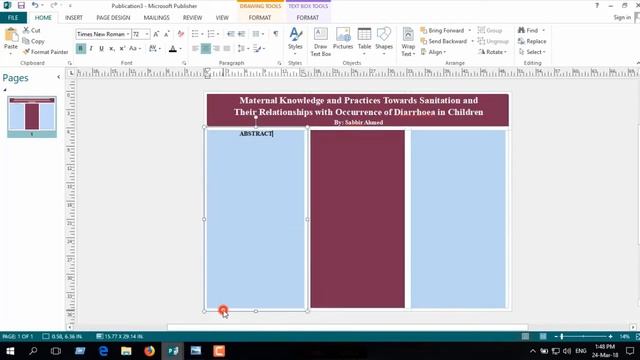Click Sign in

(622, 17)
